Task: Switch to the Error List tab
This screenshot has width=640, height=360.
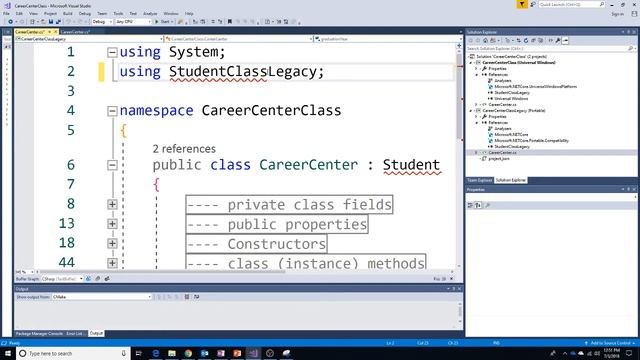Action: (x=75, y=333)
